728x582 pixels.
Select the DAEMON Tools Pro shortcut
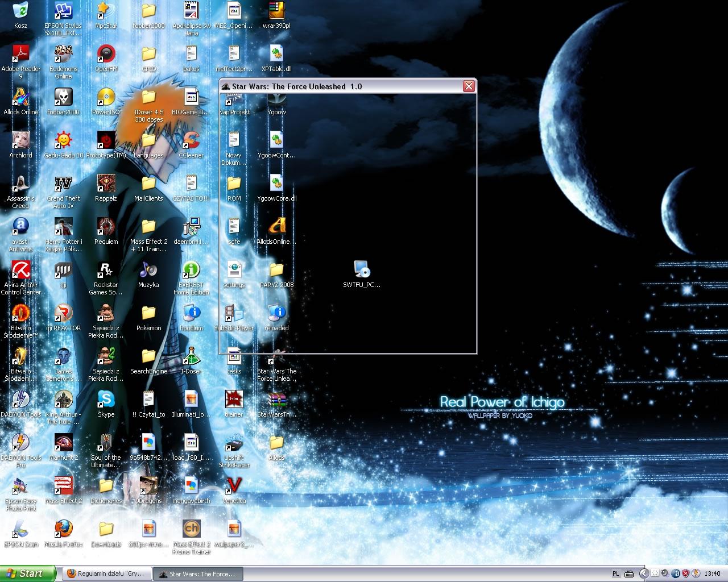coord(20,451)
